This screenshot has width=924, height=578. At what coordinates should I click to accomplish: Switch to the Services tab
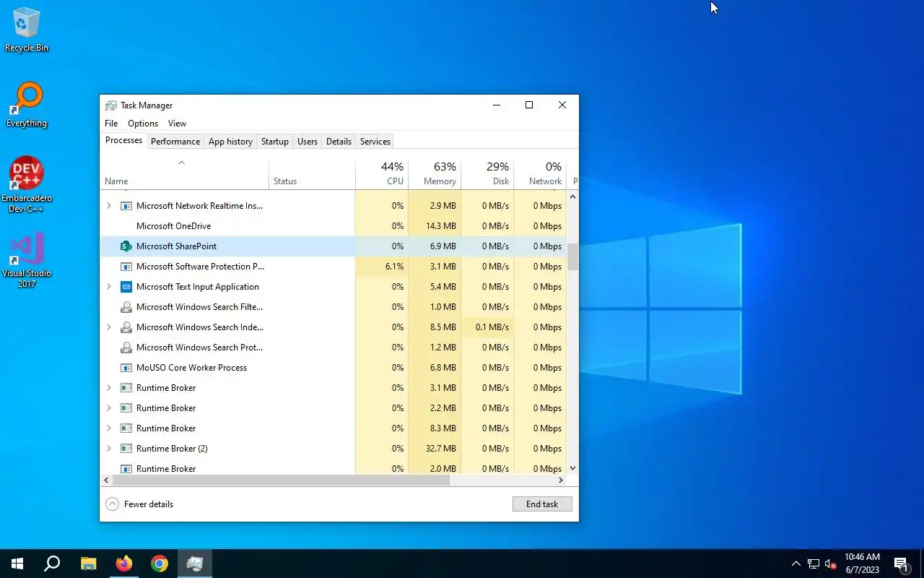click(x=375, y=142)
